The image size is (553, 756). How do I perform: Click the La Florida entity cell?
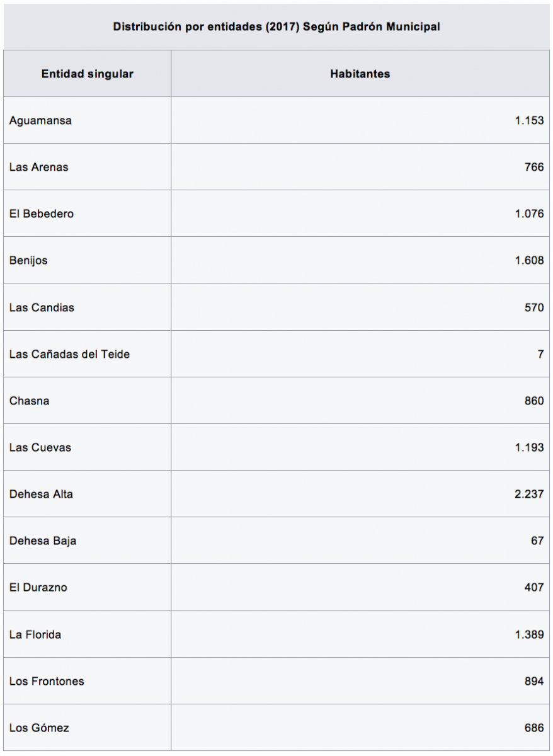tap(35, 634)
